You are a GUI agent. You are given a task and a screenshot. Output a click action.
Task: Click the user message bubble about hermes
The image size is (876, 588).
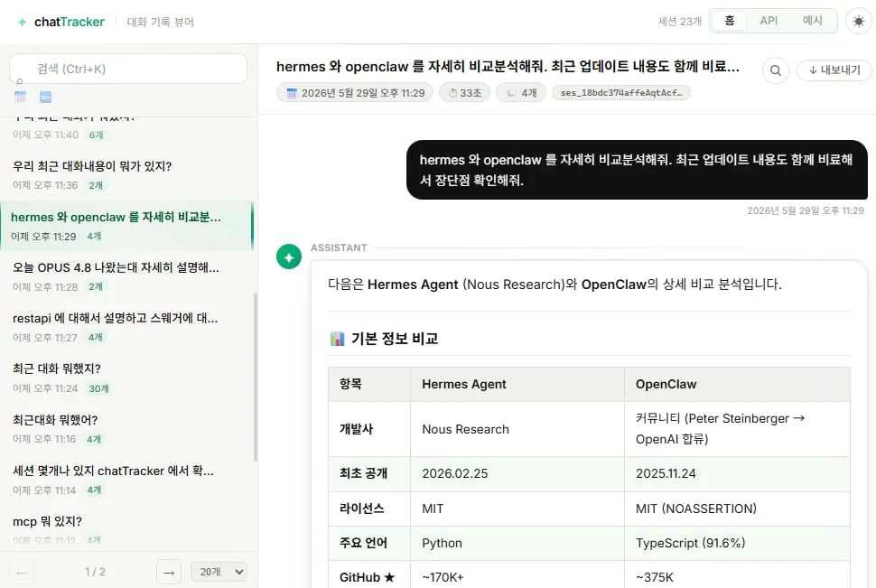pos(637,170)
